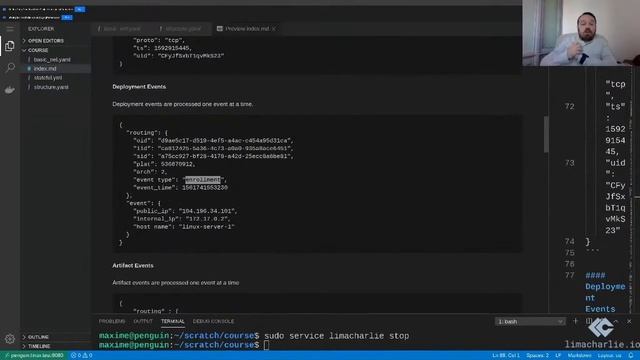The height and width of the screenshot is (360, 640).
Task: Show errors and warnings count in status bar
Action: (x=81, y=356)
